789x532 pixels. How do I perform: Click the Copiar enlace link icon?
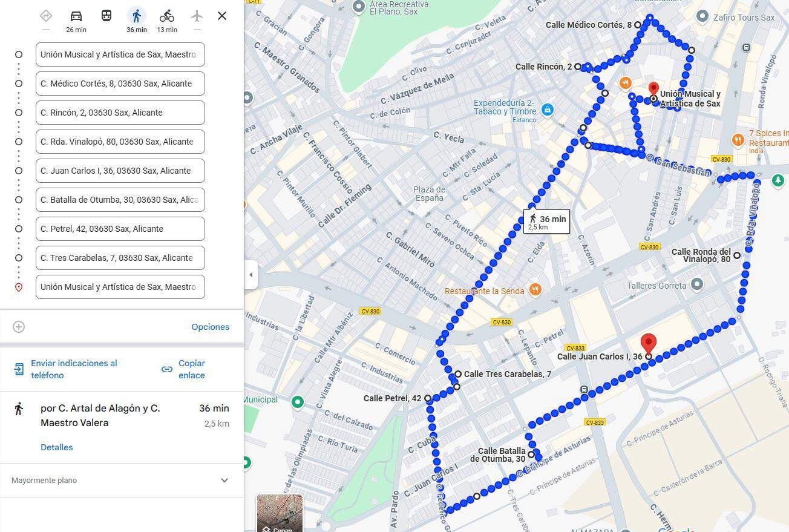(x=167, y=369)
